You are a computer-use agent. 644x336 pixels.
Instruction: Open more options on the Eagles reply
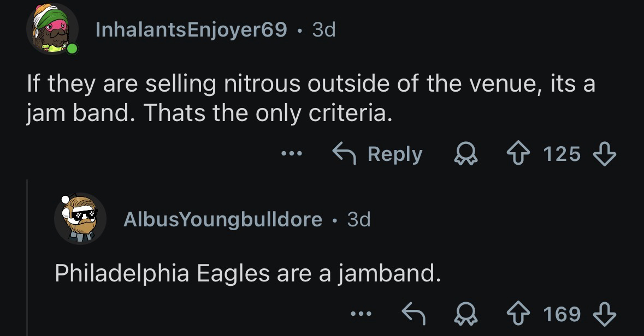click(361, 314)
